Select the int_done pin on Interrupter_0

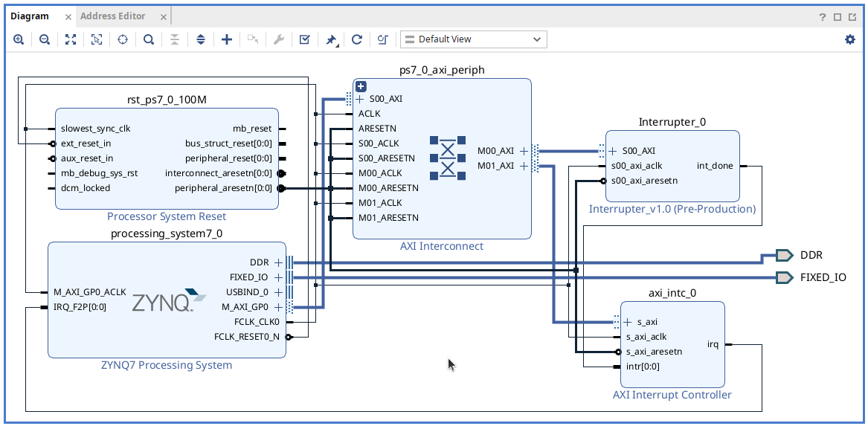click(x=716, y=166)
